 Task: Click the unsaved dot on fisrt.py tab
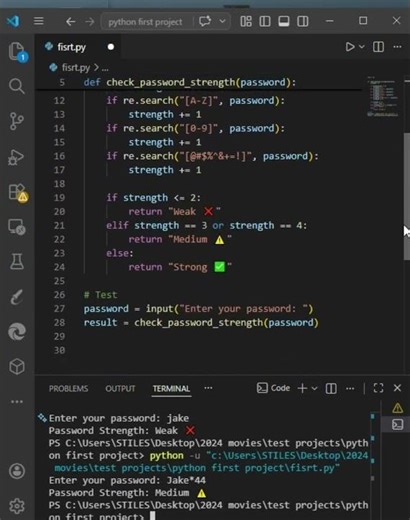click(111, 47)
